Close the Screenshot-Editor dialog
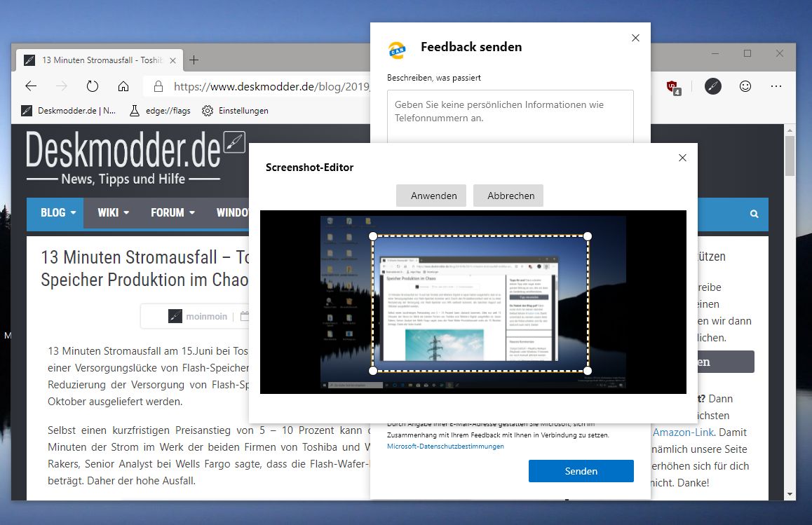The width and height of the screenshot is (812, 525). 682,158
